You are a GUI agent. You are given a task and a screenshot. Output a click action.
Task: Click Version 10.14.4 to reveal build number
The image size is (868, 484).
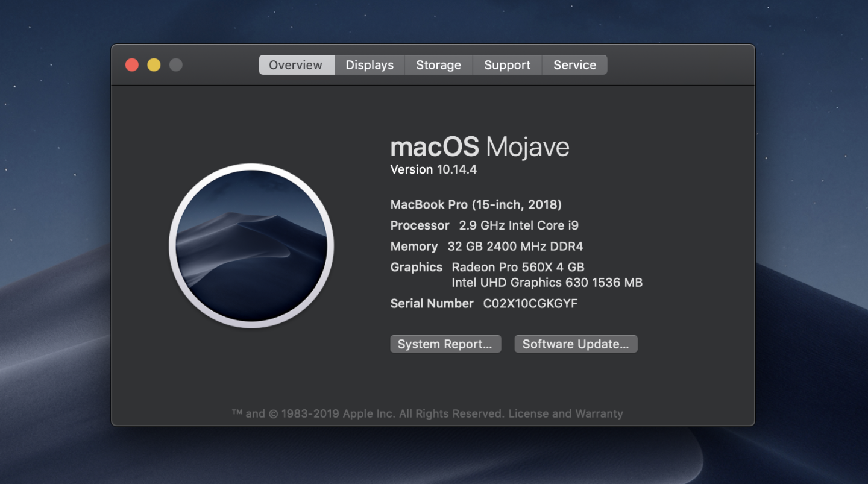(x=433, y=169)
